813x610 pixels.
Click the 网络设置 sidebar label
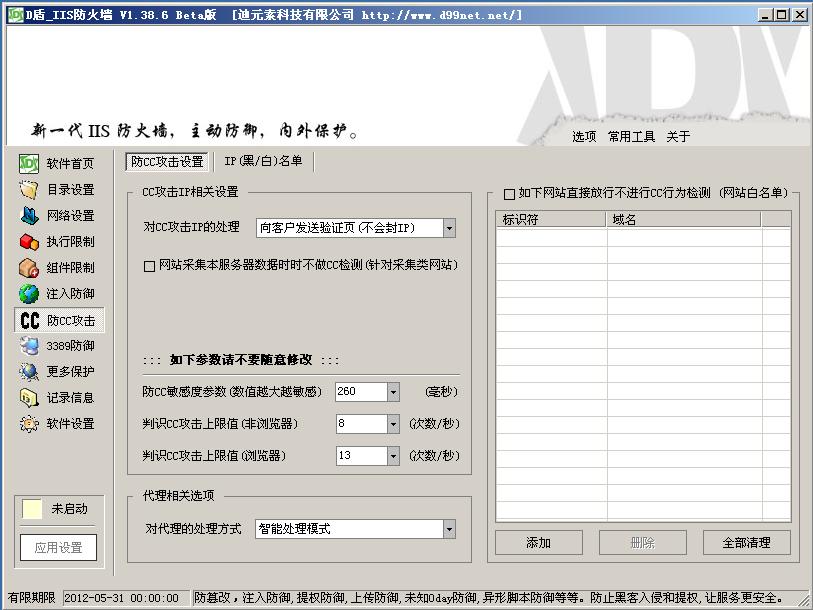coord(71,216)
